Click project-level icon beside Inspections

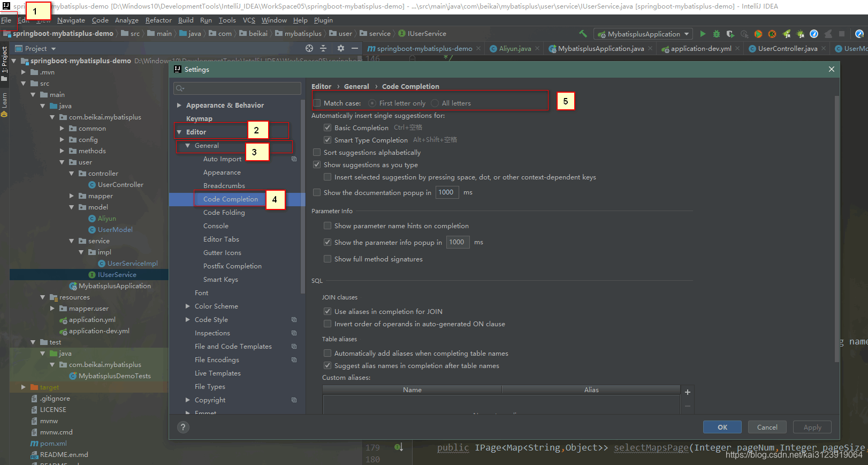(294, 333)
